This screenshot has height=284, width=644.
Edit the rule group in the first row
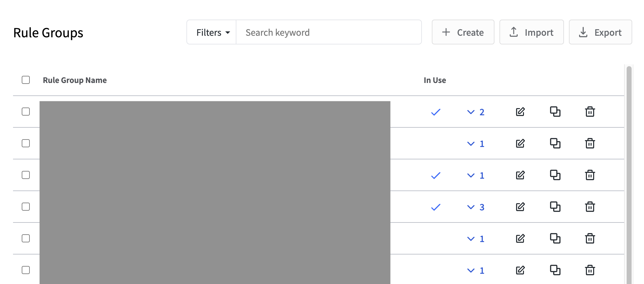click(520, 112)
